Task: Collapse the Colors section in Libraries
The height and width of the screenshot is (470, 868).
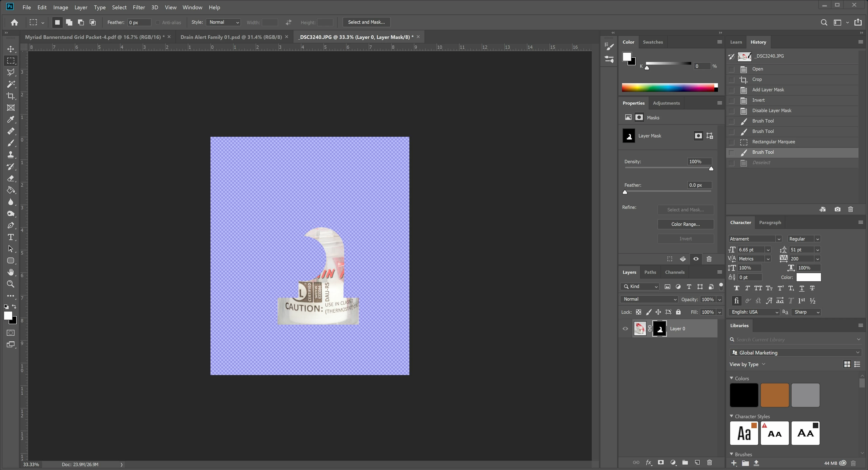Action: 731,378
